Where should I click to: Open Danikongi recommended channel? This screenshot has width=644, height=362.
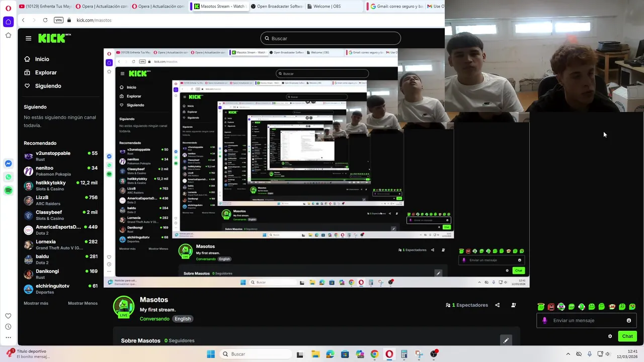pos(60,274)
